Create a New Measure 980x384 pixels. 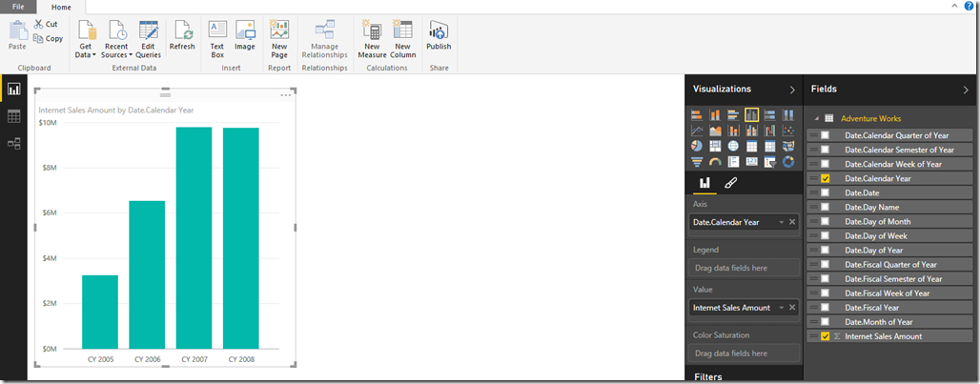pyautogui.click(x=373, y=39)
